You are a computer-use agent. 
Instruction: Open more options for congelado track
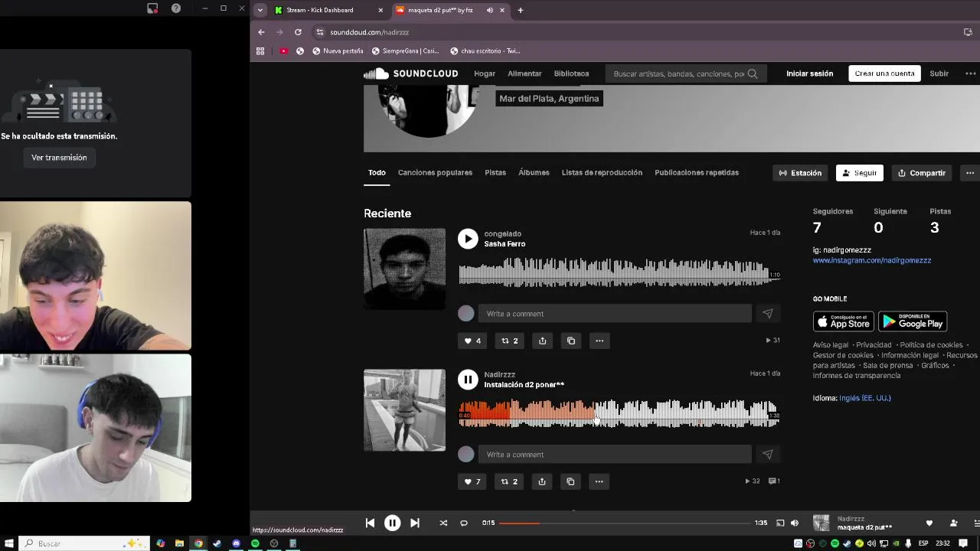click(599, 341)
